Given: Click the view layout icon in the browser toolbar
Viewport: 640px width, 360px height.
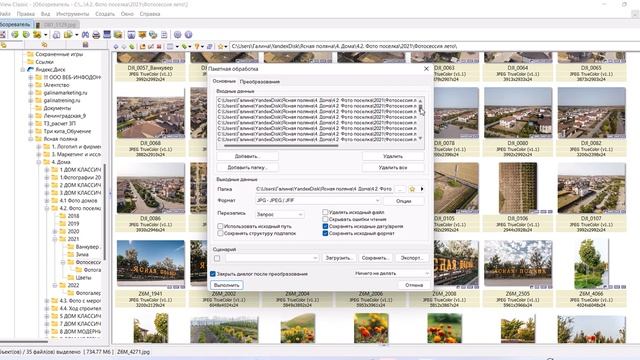Looking at the screenshot, I should pos(171,47).
